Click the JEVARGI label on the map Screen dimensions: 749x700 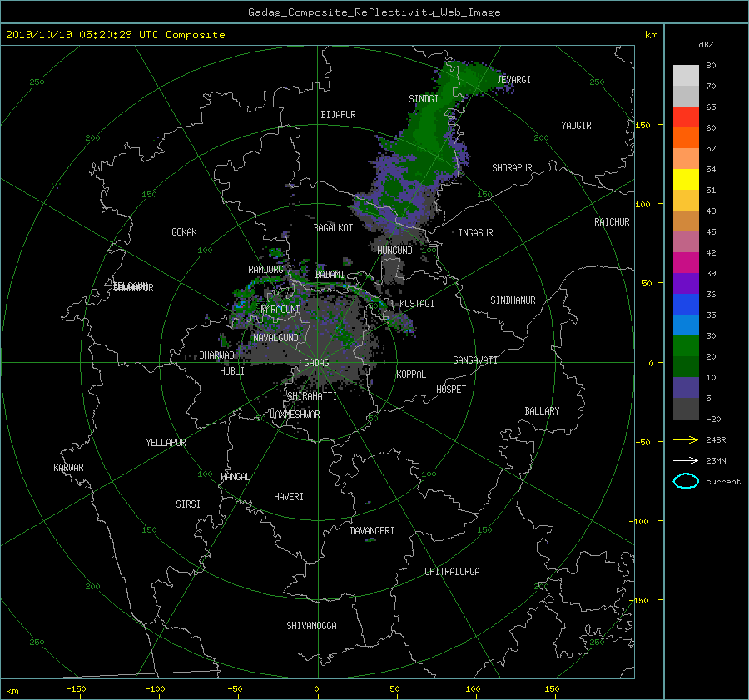click(x=513, y=80)
